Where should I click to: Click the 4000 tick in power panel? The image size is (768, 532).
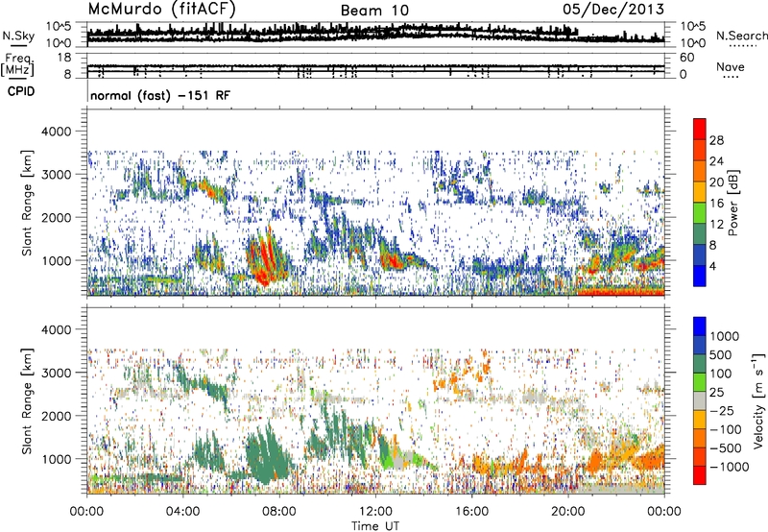[57, 132]
